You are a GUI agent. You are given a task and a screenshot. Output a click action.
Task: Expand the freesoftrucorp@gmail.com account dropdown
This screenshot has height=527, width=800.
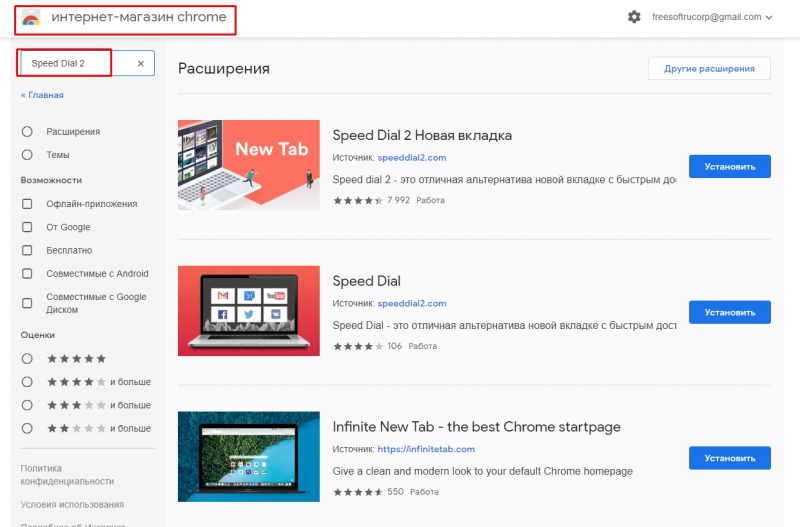712,17
